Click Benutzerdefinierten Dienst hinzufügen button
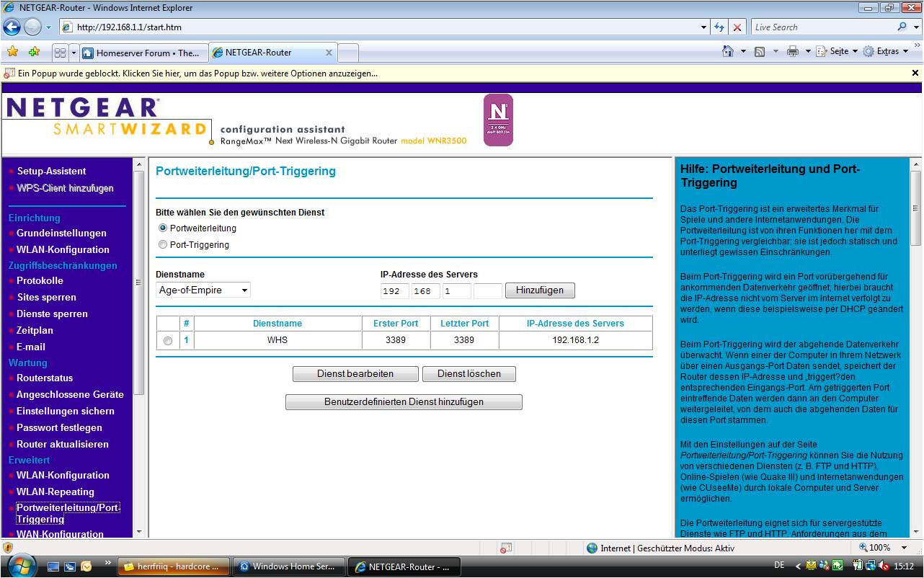Screen dimensions: 924x578 [404, 402]
